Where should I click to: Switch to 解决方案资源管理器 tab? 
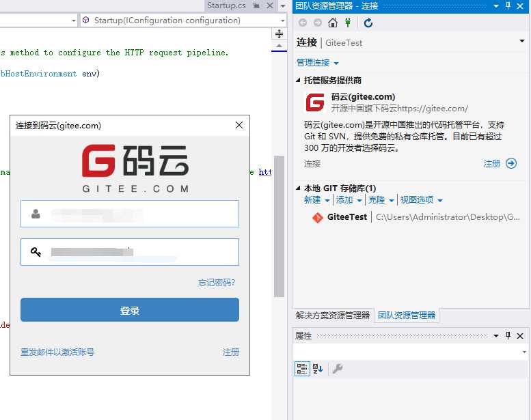(333, 315)
